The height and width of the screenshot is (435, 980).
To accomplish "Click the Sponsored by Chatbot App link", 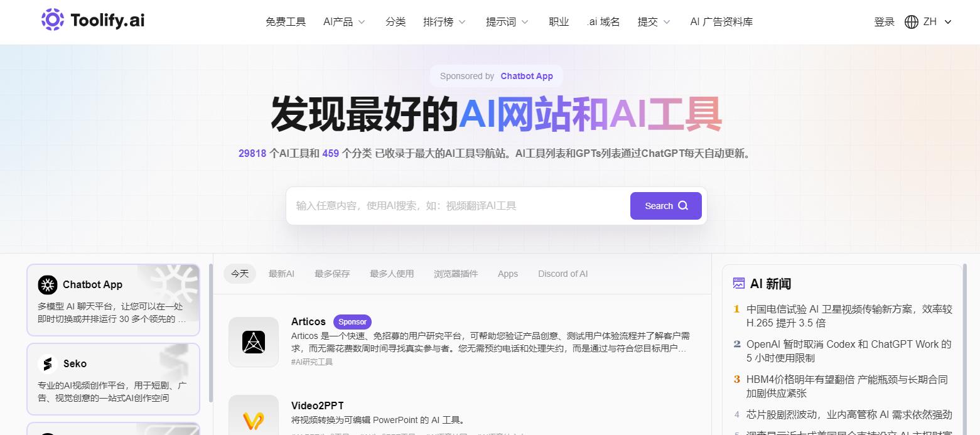I will pos(497,76).
